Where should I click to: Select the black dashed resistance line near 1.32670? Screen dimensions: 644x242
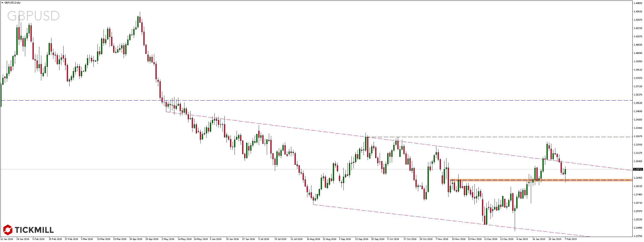point(504,137)
